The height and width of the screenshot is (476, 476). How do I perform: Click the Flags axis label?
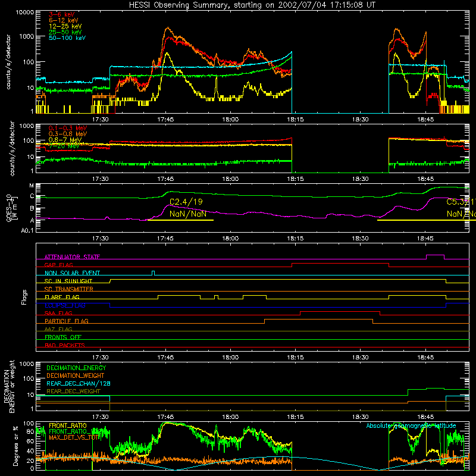tap(24, 297)
